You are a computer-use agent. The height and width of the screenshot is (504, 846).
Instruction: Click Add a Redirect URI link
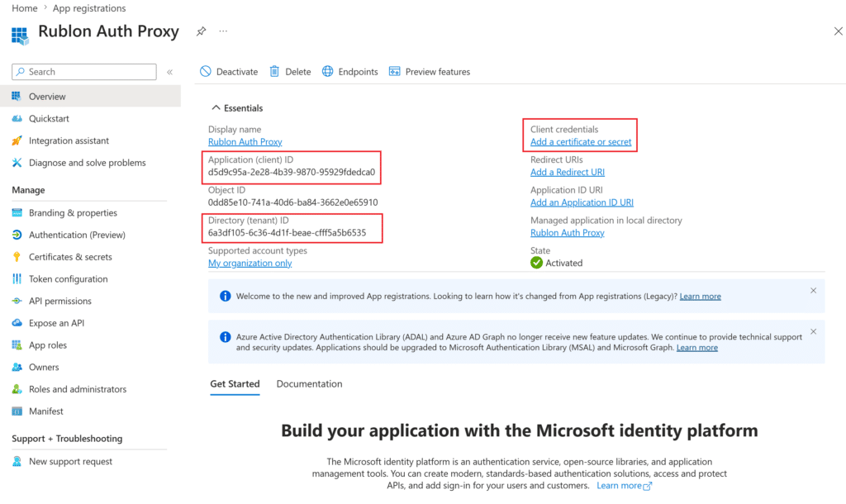click(x=567, y=172)
